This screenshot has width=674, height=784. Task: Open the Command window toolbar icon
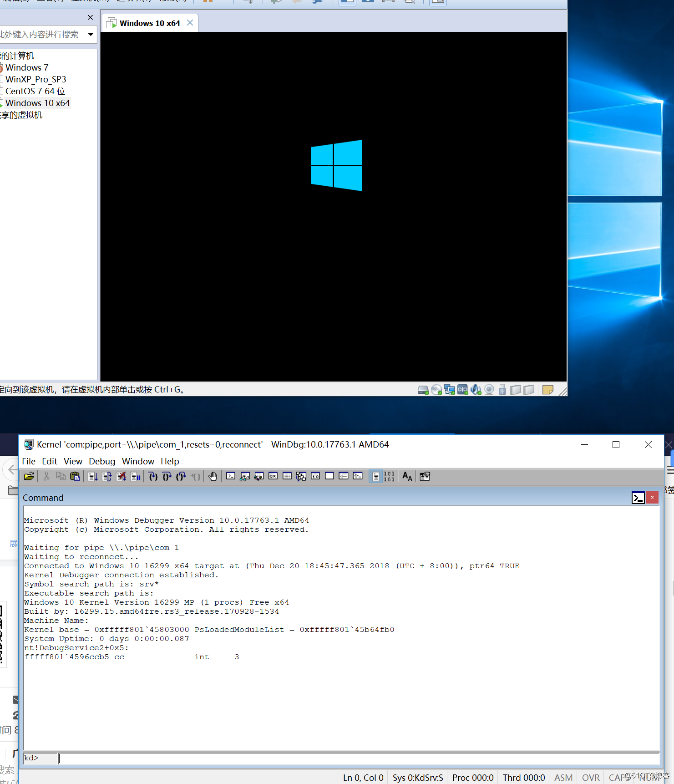pyautogui.click(x=231, y=476)
